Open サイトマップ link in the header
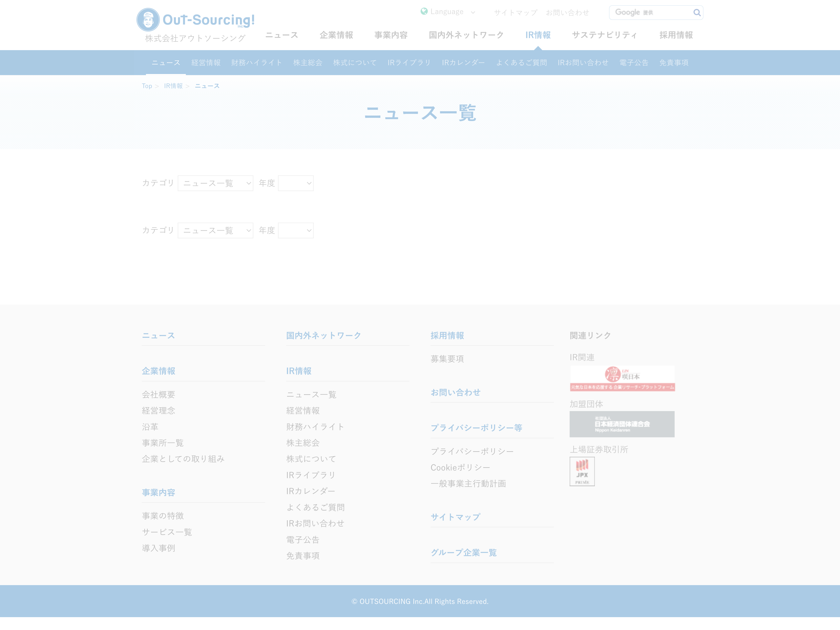 click(516, 13)
